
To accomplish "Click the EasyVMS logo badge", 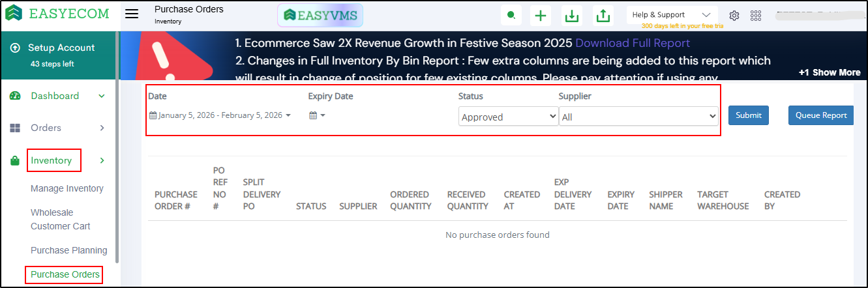I will pyautogui.click(x=320, y=16).
